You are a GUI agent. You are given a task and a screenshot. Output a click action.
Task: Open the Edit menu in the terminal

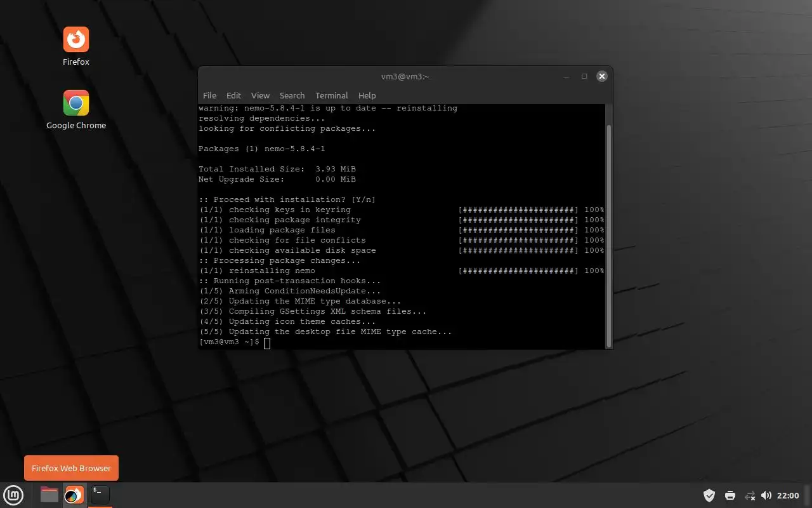click(233, 95)
